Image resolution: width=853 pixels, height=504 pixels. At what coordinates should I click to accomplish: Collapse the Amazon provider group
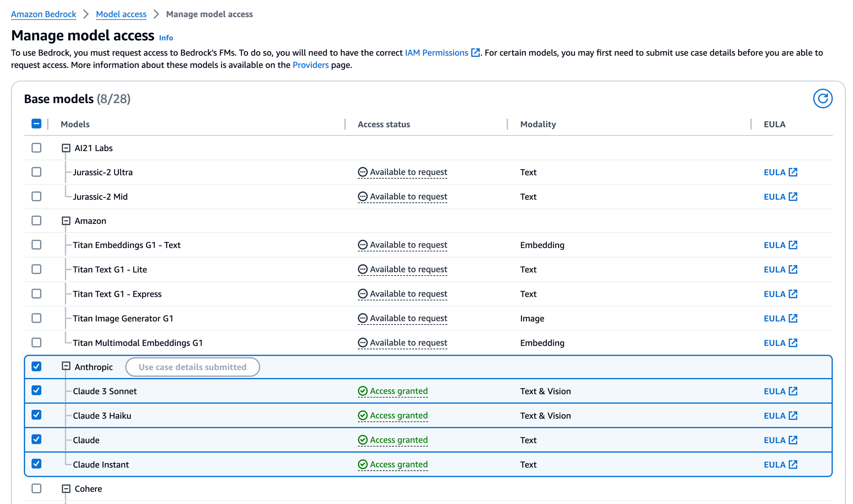(66, 221)
